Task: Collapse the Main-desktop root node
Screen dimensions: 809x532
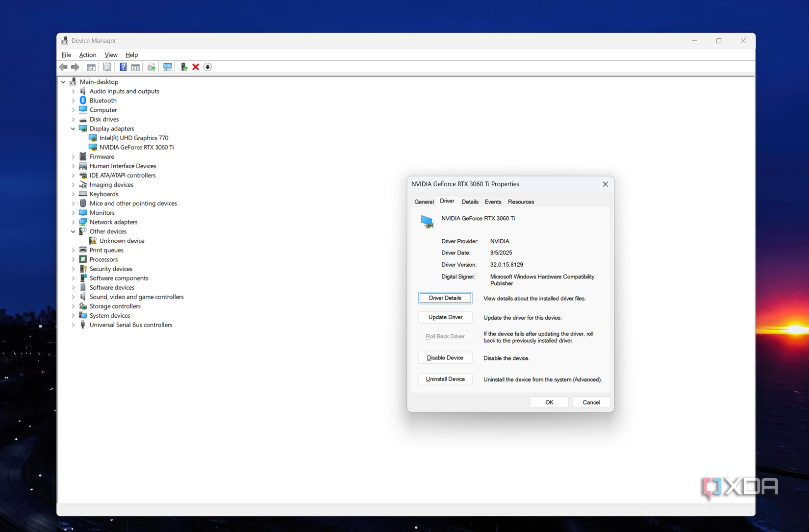Action: pyautogui.click(x=63, y=82)
